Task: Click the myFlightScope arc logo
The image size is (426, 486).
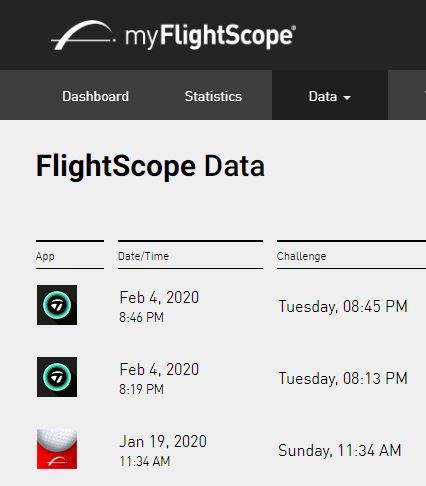Action: point(83,35)
